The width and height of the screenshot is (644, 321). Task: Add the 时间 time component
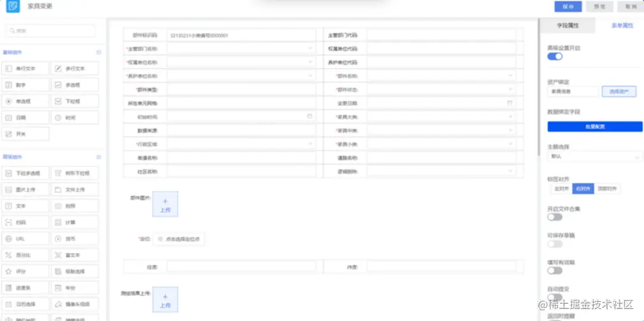pyautogui.click(x=75, y=118)
